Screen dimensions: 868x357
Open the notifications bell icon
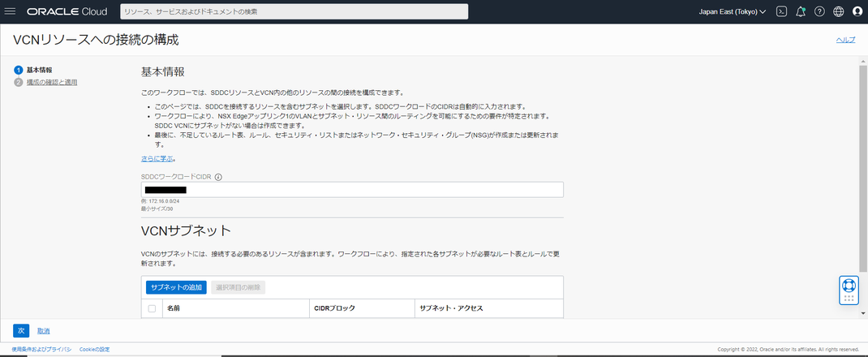(x=801, y=11)
